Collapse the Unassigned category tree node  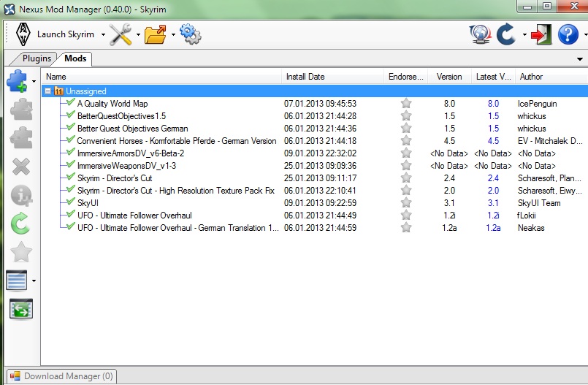[x=47, y=91]
